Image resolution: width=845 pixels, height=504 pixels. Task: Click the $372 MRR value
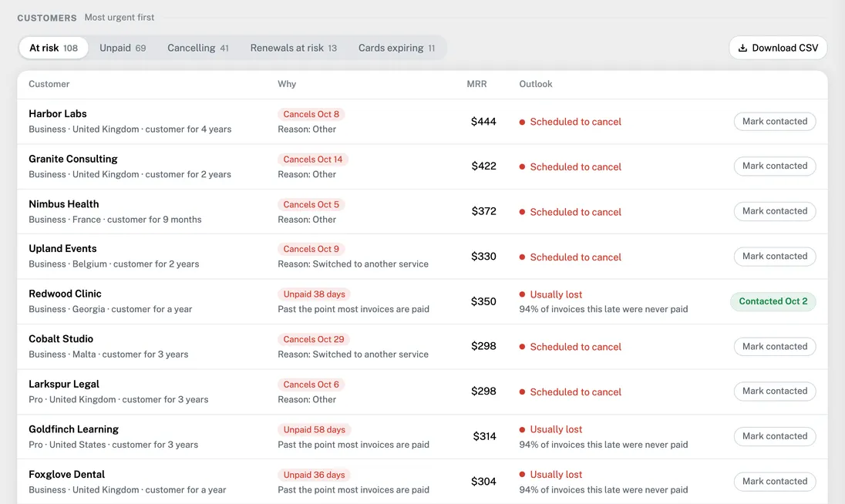click(x=483, y=212)
